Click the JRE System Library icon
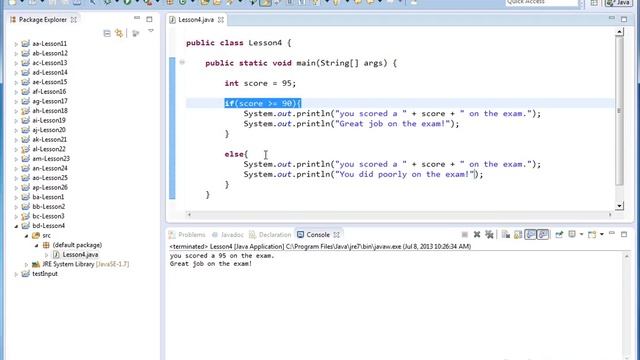The image size is (640, 360). click(x=36, y=264)
